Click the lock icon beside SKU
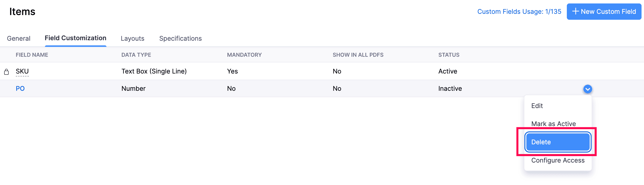 point(6,72)
